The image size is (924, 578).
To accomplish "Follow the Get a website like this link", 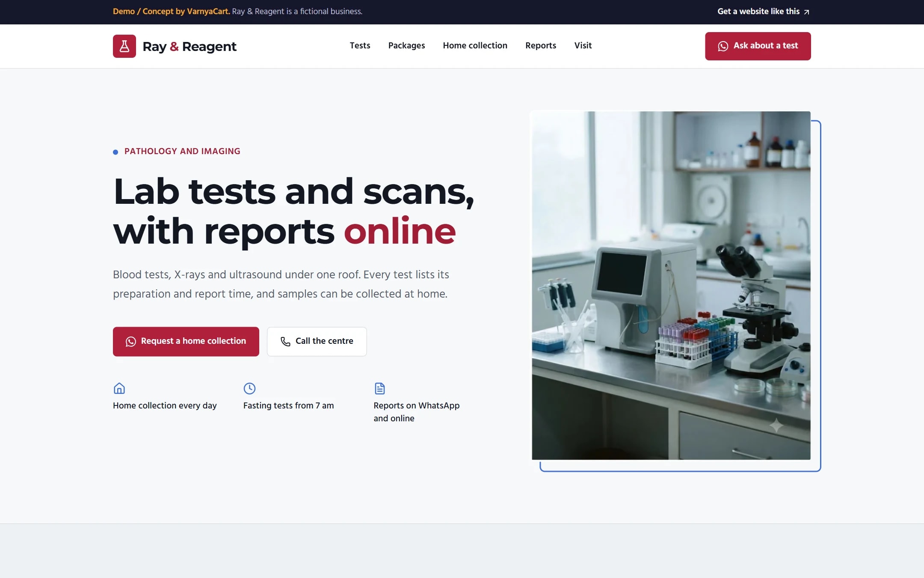I will [x=763, y=12].
